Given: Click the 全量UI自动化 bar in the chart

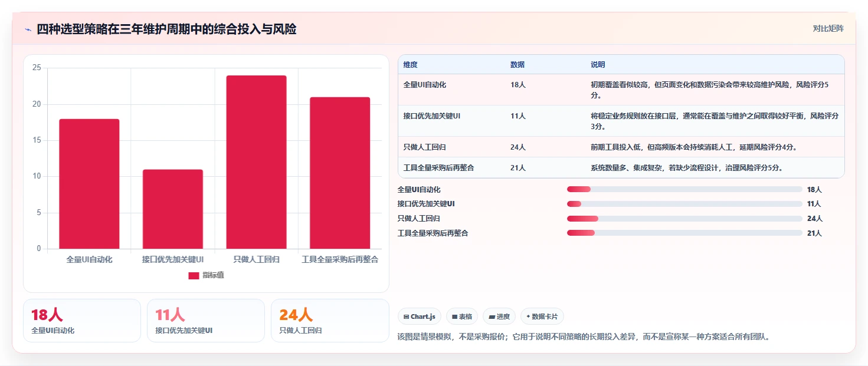Looking at the screenshot, I should coord(89,184).
